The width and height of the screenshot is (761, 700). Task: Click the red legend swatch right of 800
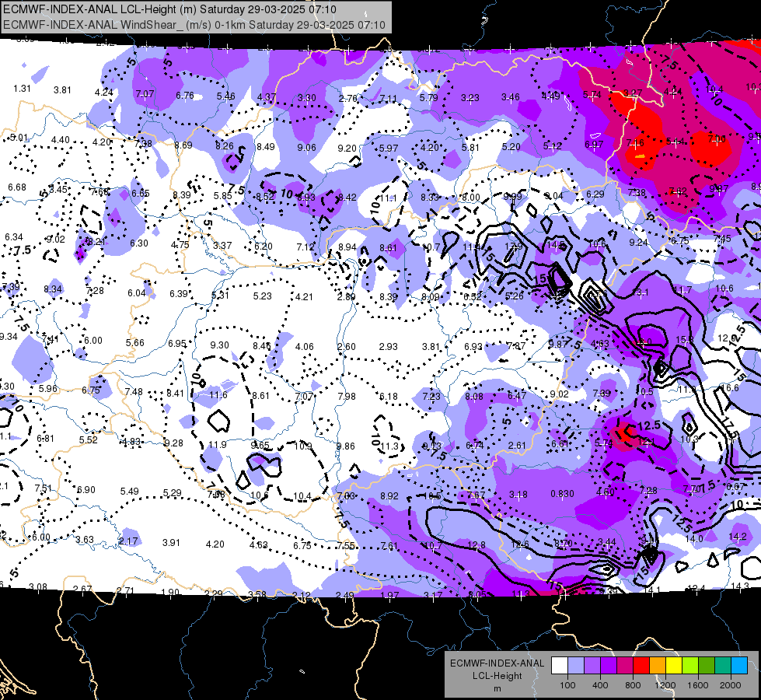pyautogui.click(x=641, y=666)
